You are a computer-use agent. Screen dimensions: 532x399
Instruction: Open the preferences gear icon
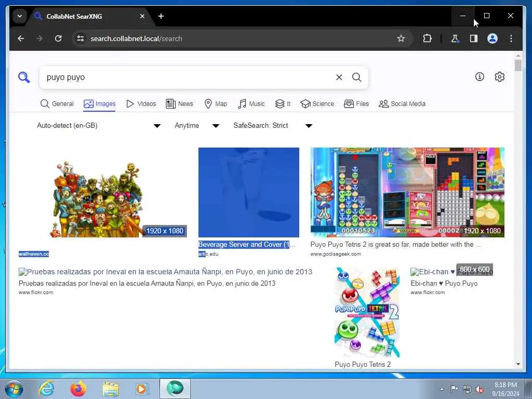499,77
